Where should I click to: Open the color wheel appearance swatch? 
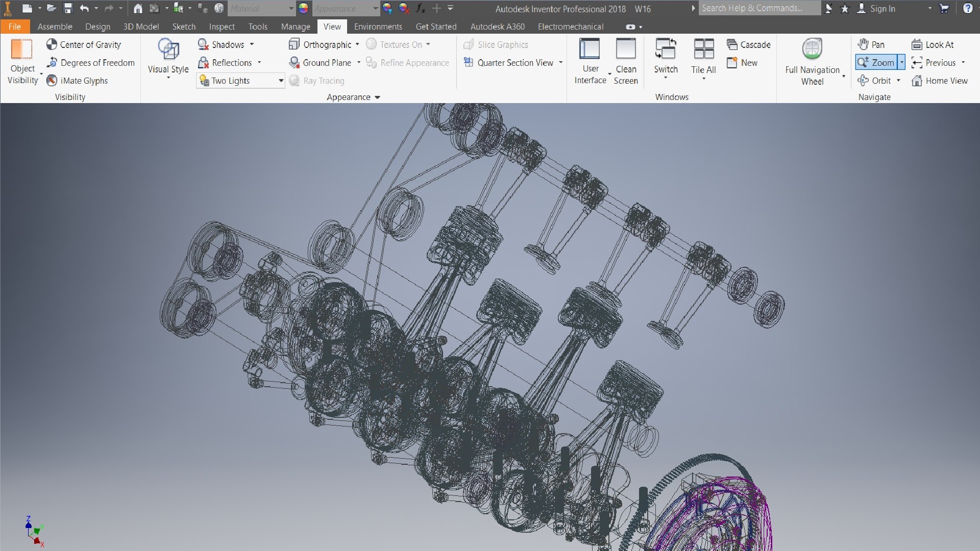click(x=303, y=8)
